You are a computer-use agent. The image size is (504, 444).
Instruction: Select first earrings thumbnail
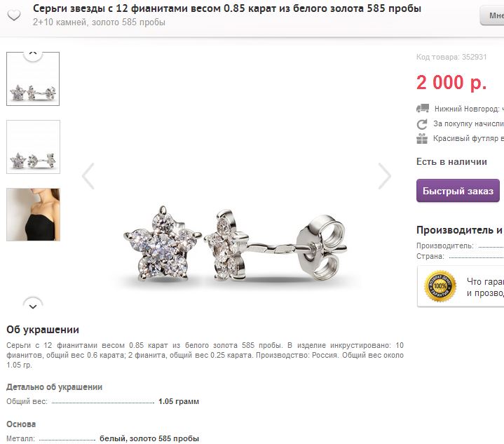(x=33, y=79)
